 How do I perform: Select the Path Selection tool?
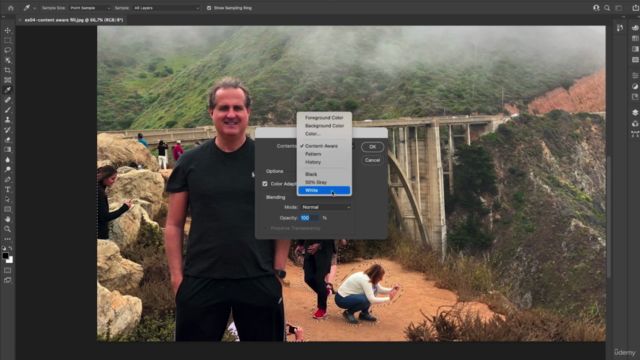7,199
